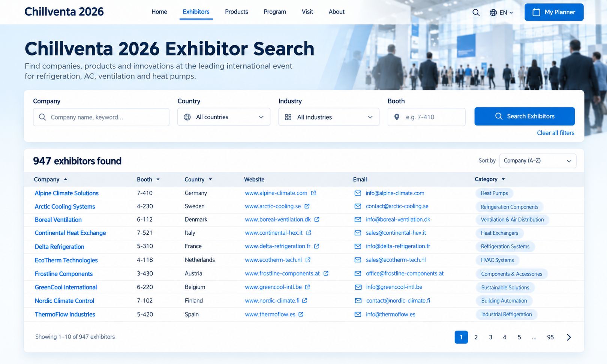Sort table by Category column
This screenshot has width=607, height=364.
tap(490, 179)
